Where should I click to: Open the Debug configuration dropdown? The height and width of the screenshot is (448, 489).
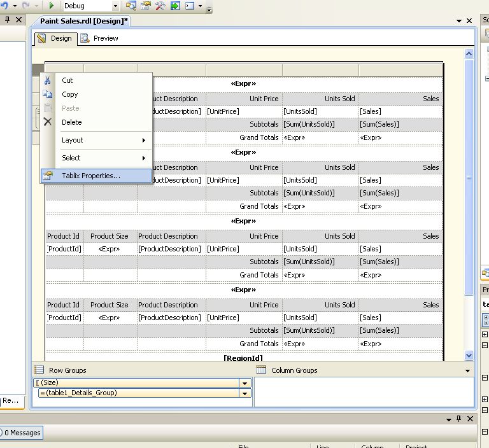pos(115,6)
